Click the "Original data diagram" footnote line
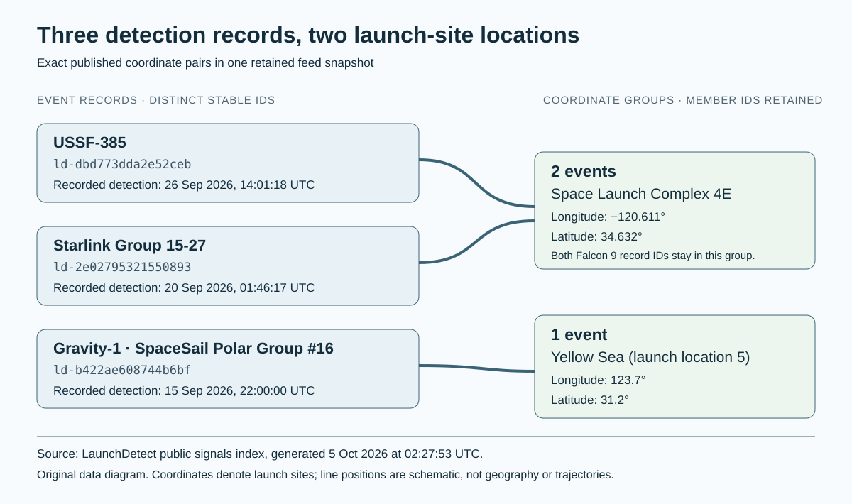The image size is (852, 504). click(x=325, y=474)
